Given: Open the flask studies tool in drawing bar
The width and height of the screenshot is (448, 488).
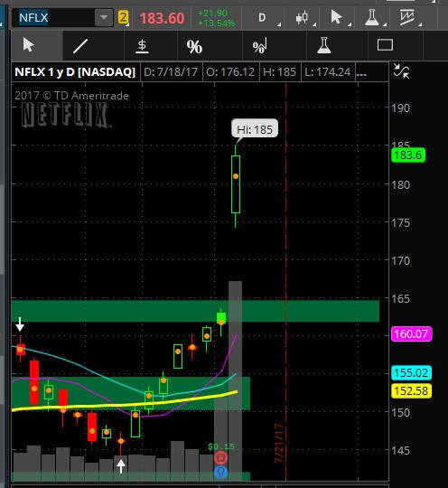Looking at the screenshot, I should [x=324, y=45].
